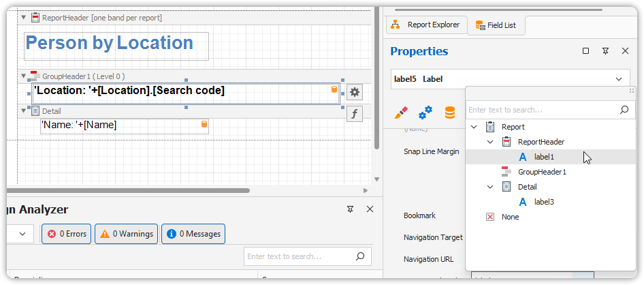The width and height of the screenshot is (644, 285).
Task: Open the label5 Label component dropdown
Action: coord(618,79)
